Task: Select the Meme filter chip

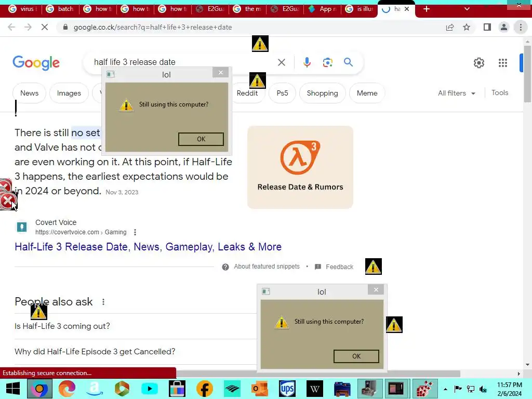Action: click(x=367, y=93)
